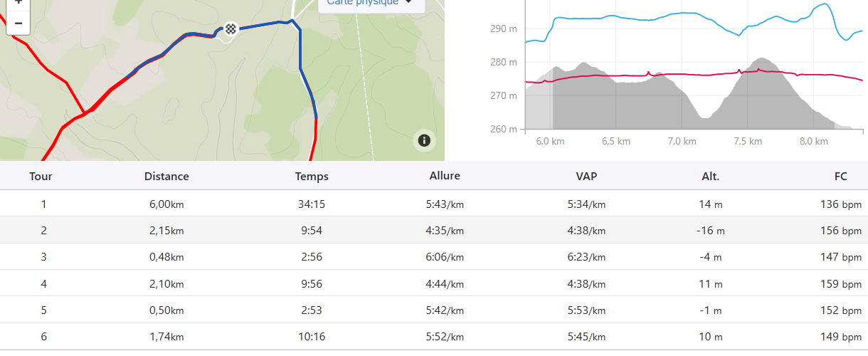
Task: Open the map info attribution icon
Action: pos(424,140)
